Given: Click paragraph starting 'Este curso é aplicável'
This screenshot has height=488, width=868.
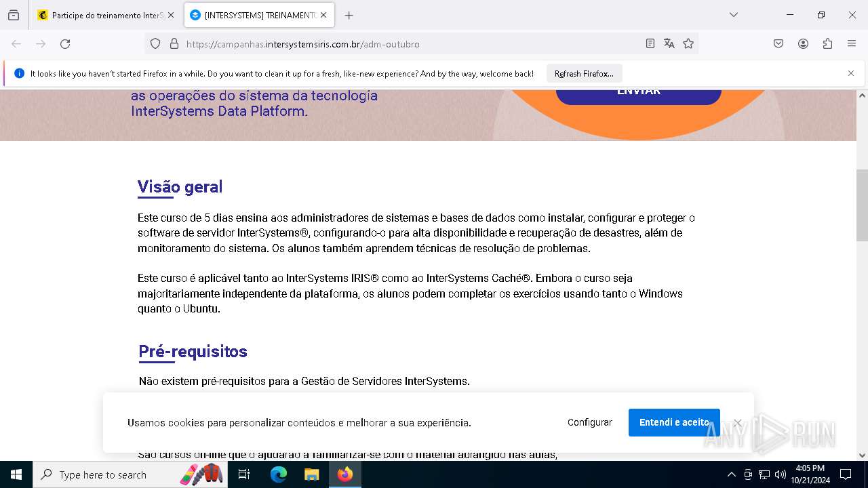Looking at the screenshot, I should coord(410,293).
